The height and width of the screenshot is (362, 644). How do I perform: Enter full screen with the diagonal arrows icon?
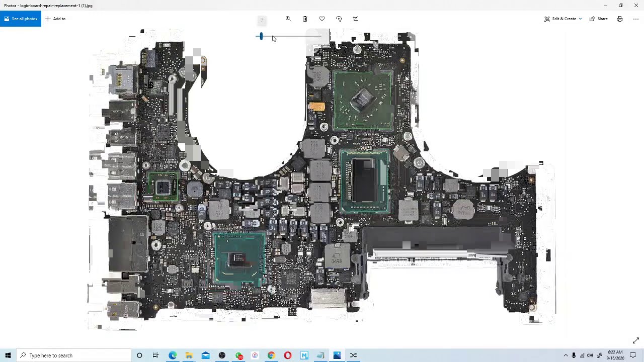click(636, 340)
